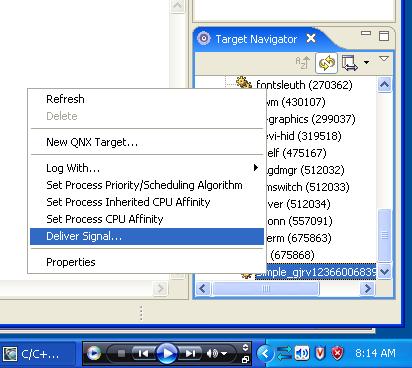This screenshot has height=368, width=412.
Task: Click Target Navigator horizontal scroll right arrow
Action: point(368,288)
